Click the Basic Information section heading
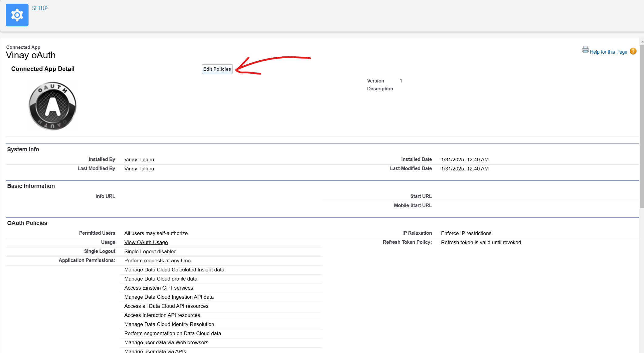The height and width of the screenshot is (353, 644). click(31, 186)
